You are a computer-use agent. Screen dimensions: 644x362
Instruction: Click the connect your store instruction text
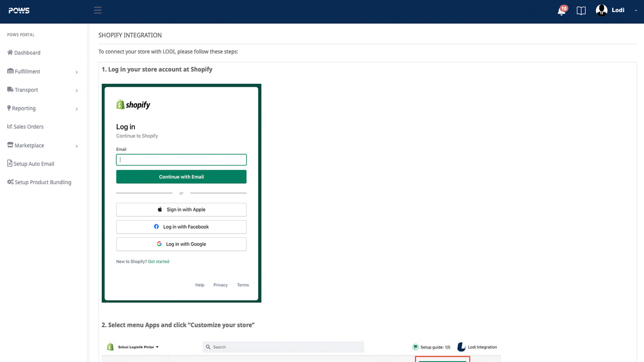tap(168, 51)
